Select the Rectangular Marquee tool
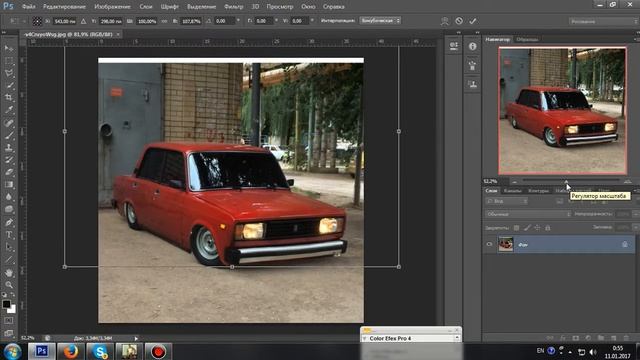This screenshot has height=360, width=640. [9, 61]
